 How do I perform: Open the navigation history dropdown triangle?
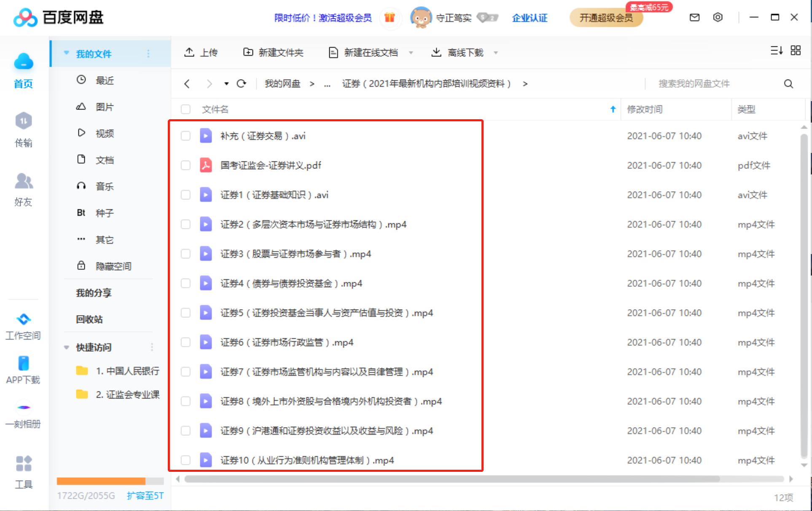click(x=226, y=83)
